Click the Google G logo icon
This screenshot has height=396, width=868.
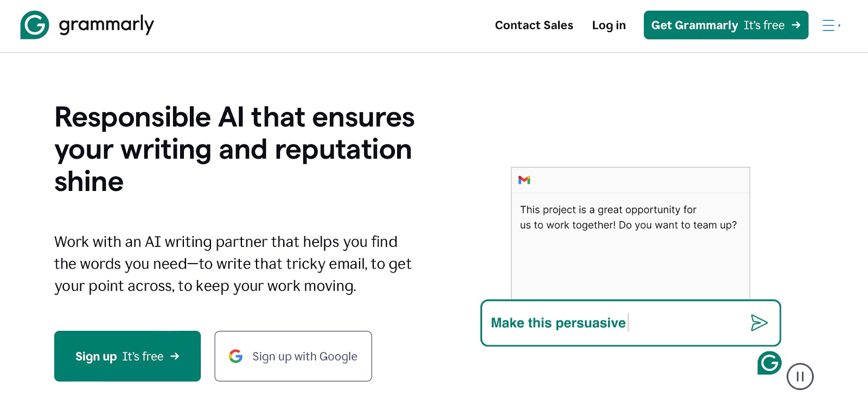(235, 356)
